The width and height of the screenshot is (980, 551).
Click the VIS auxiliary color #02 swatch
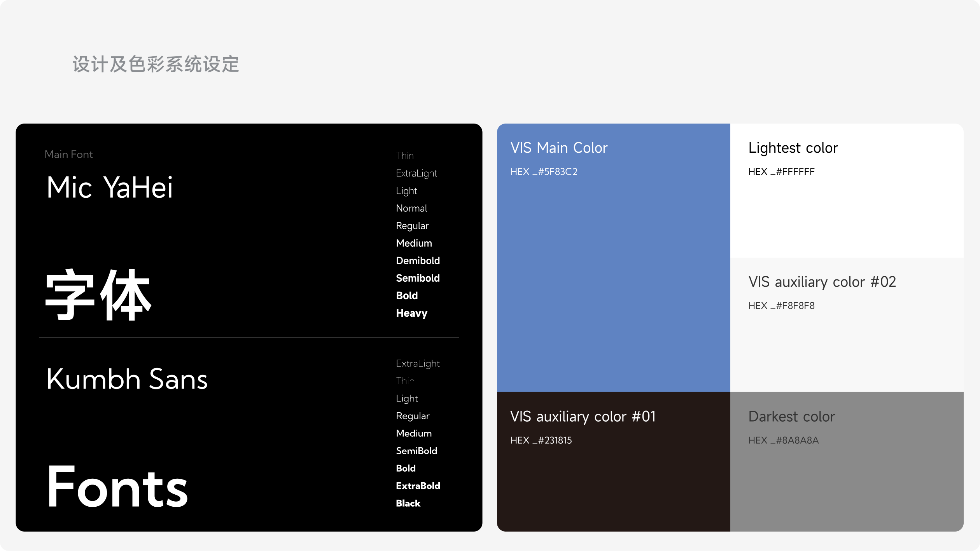(847, 346)
